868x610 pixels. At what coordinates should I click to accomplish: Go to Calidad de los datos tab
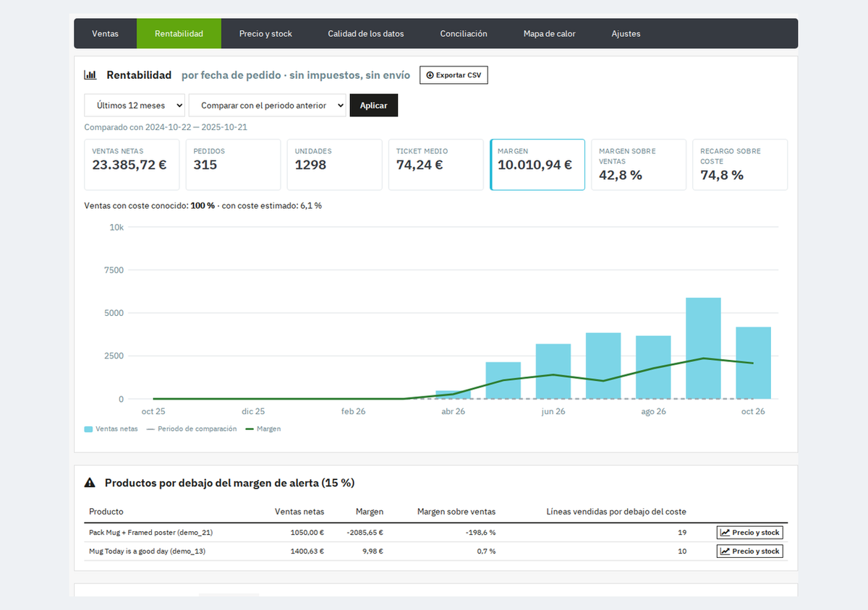tap(366, 34)
